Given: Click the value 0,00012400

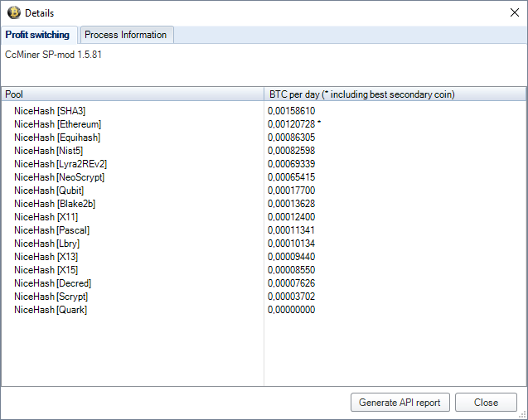Looking at the screenshot, I should (x=291, y=217).
